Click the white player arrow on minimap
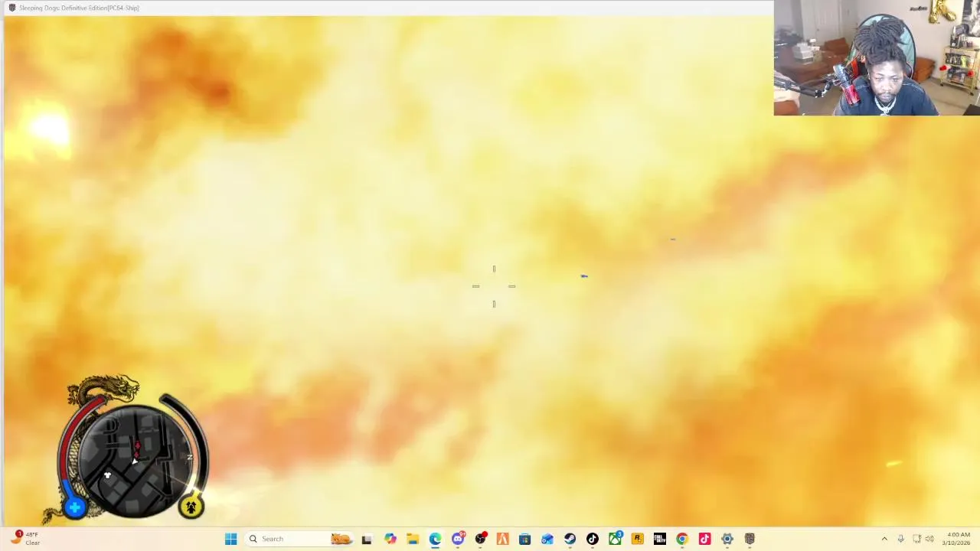Viewport: 980px width, 551px height. [x=135, y=461]
